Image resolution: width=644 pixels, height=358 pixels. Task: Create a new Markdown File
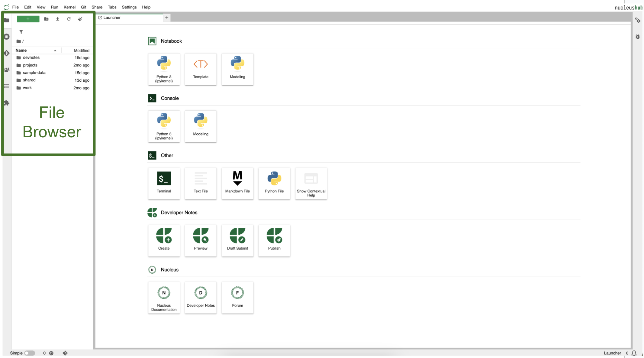click(237, 184)
